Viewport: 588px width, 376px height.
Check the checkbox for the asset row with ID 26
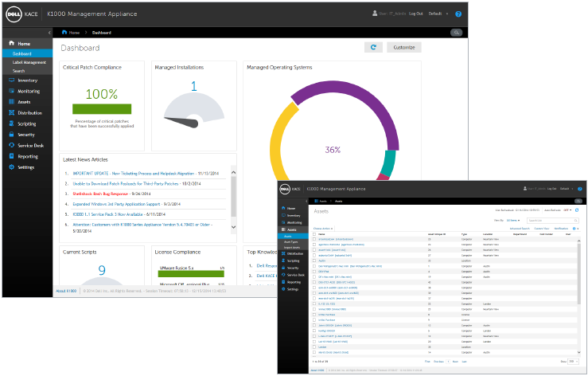(314, 250)
